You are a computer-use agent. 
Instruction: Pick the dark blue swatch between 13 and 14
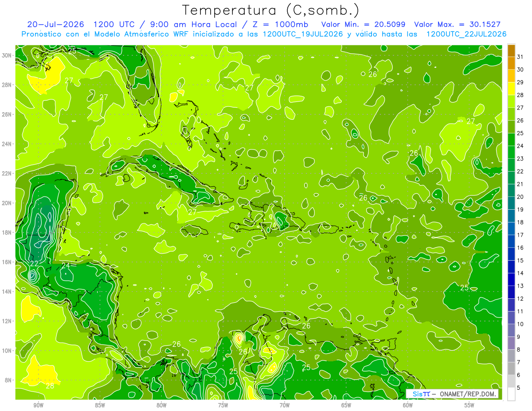coord(511,280)
